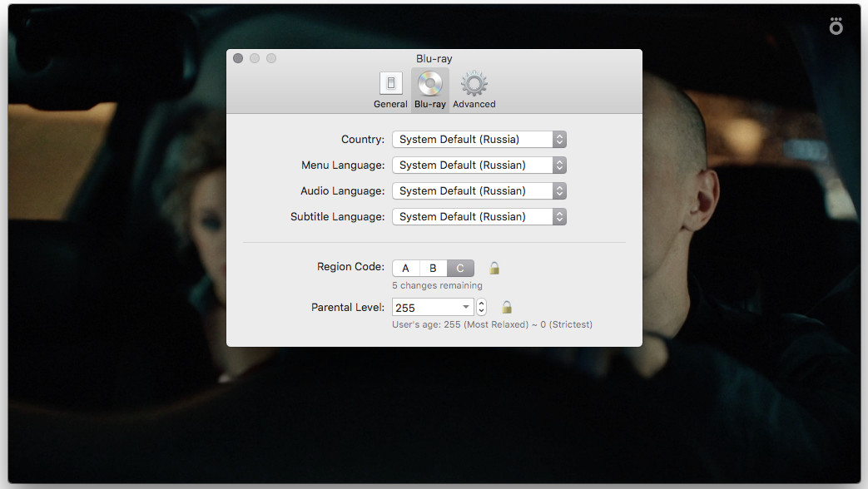The height and width of the screenshot is (489, 868).
Task: Click the Parental Level stepper arrows
Action: pos(481,307)
